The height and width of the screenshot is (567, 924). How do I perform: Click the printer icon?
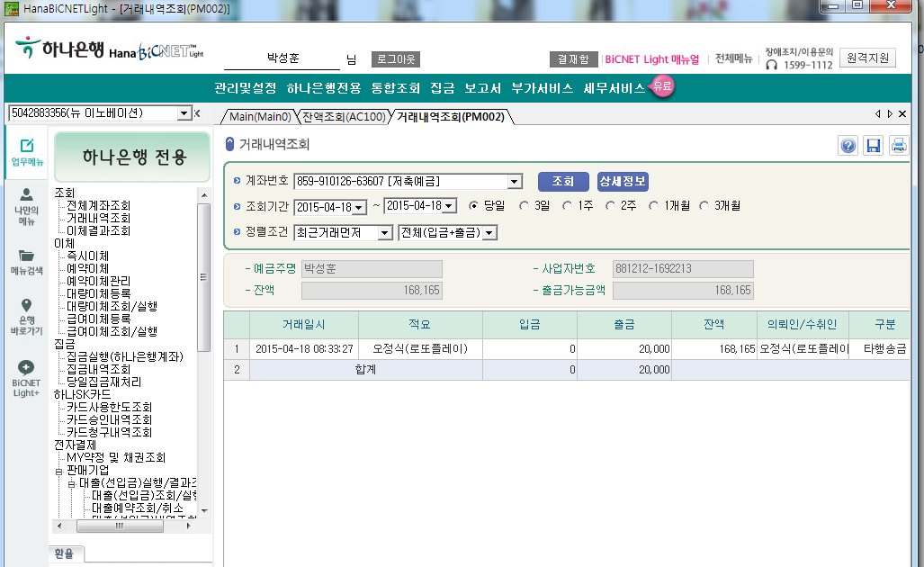[x=898, y=146]
